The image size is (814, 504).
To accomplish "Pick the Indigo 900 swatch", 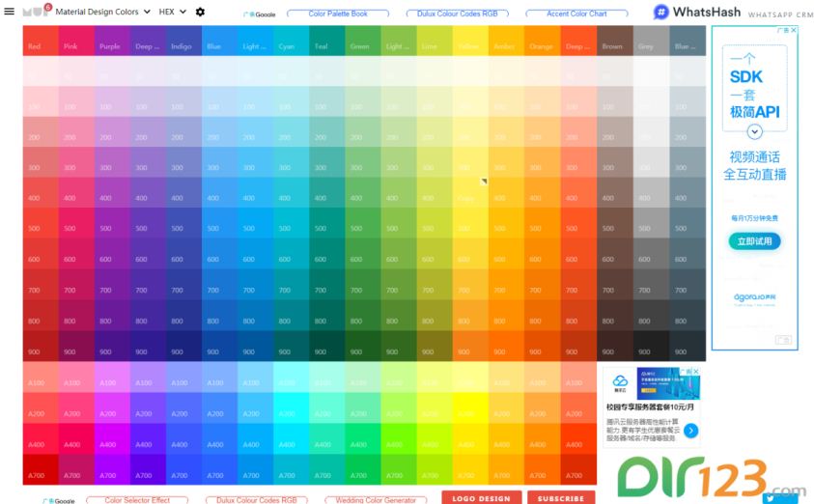I will 183,346.
